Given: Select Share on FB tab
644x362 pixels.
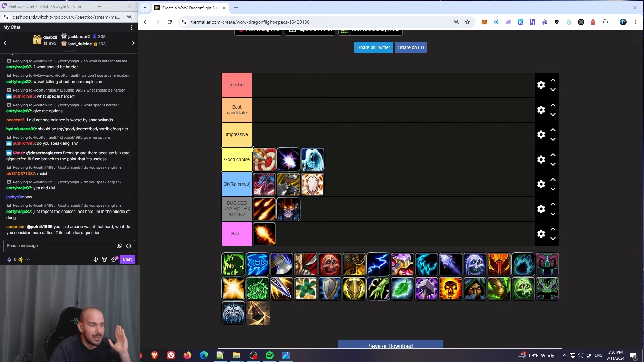Looking at the screenshot, I should point(411,47).
